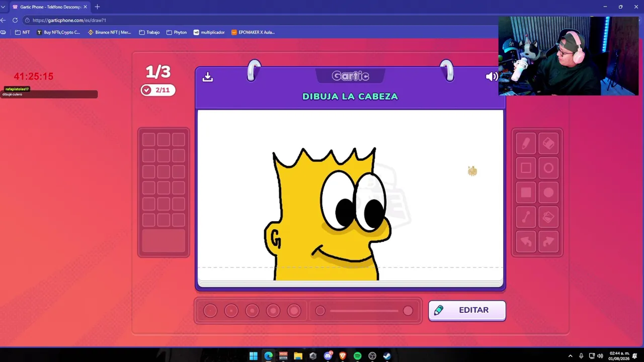Open the Windows notification center bell
Image resolution: width=644 pixels, height=362 pixels.
[635, 356]
